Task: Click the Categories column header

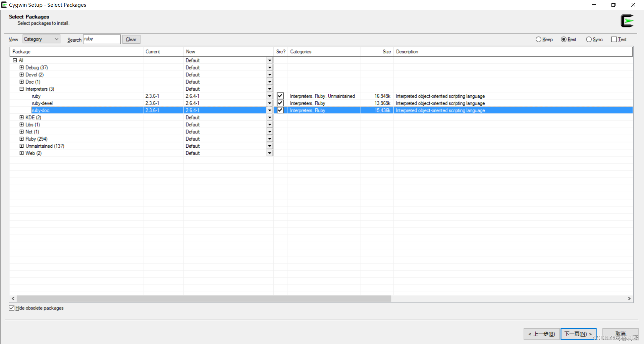Action: pyautogui.click(x=324, y=52)
